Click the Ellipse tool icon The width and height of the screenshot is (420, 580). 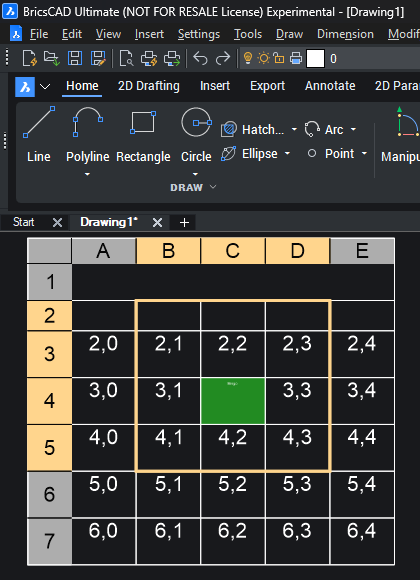click(229, 154)
